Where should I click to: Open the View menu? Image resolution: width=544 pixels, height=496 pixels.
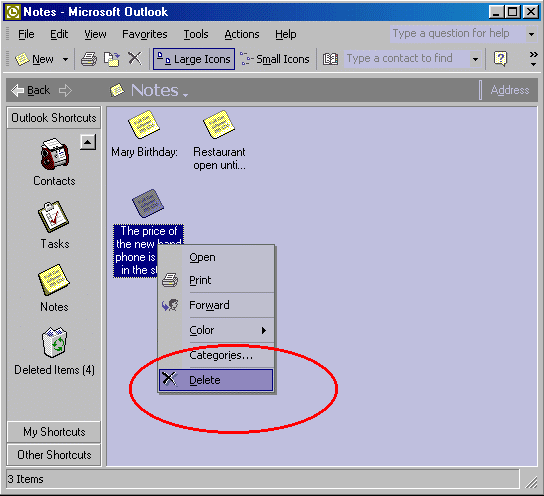(x=95, y=34)
